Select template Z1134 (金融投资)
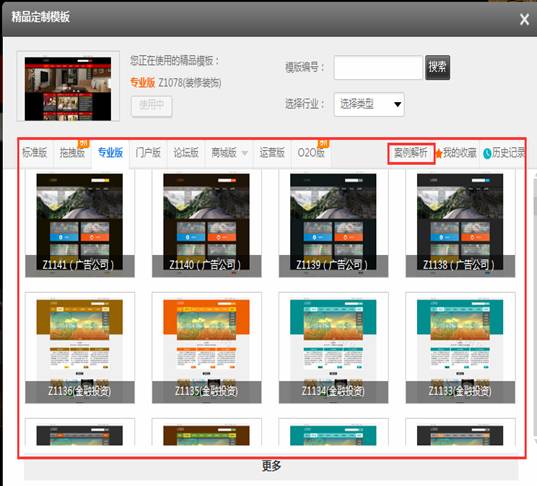Screen dimensions: 537x486 (x=333, y=348)
